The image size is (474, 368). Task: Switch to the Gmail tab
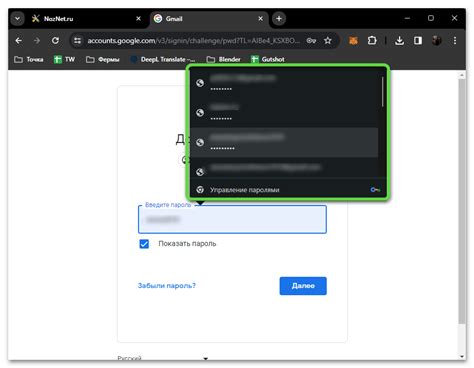coord(208,19)
